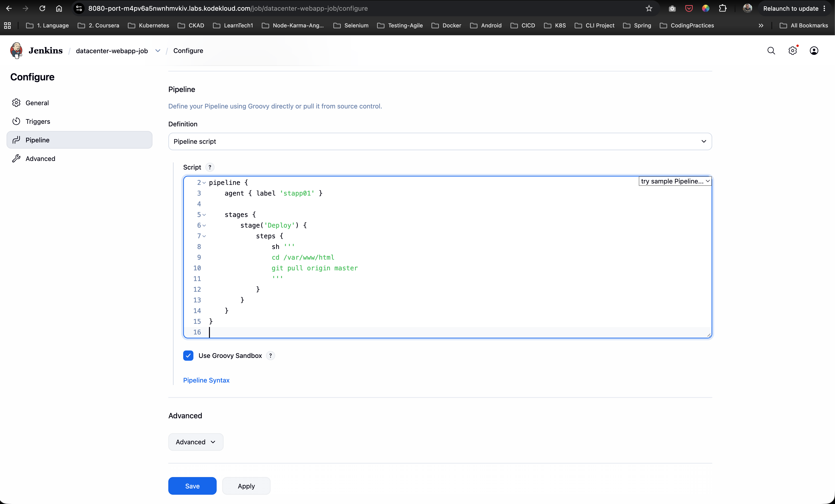
Task: Click the browser home icon
Action: 59,8
